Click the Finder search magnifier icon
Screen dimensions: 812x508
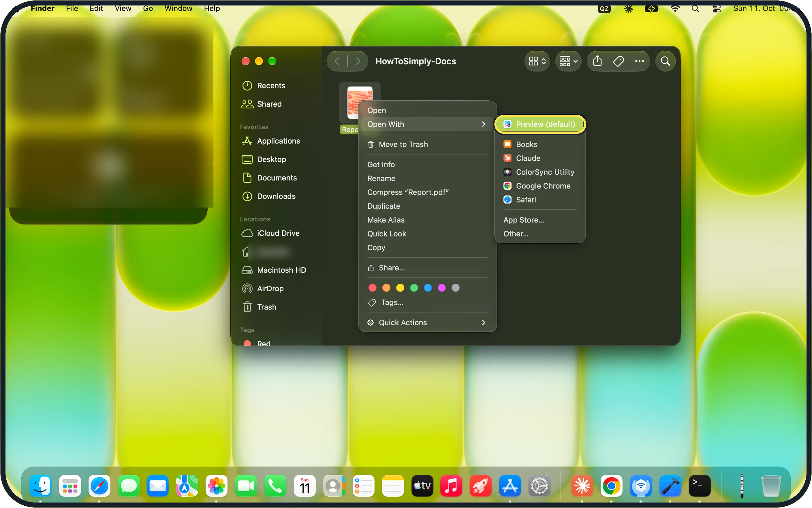[x=665, y=61]
